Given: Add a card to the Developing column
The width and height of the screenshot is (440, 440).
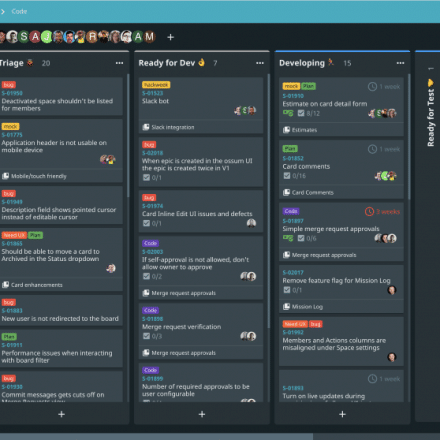Looking at the screenshot, I should click(342, 414).
